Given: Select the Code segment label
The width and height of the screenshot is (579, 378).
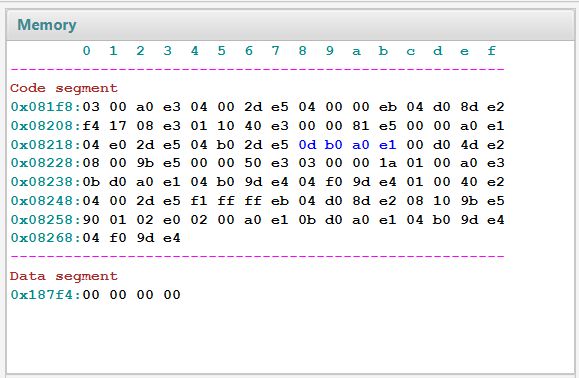Looking at the screenshot, I should coord(64,88).
